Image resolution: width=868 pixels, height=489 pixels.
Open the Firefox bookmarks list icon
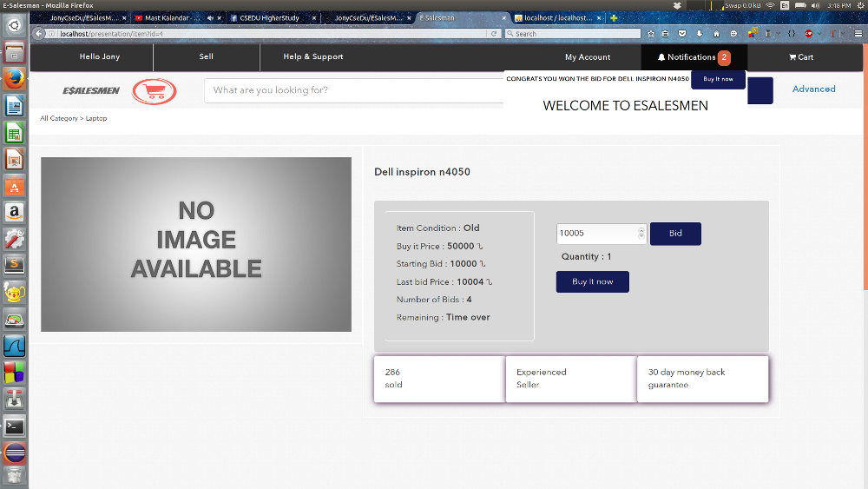(666, 34)
